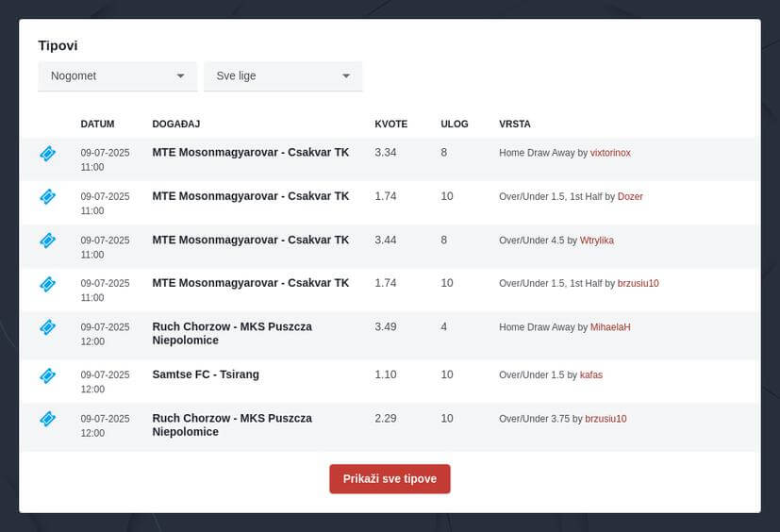Click the Tipovi heading

58,46
